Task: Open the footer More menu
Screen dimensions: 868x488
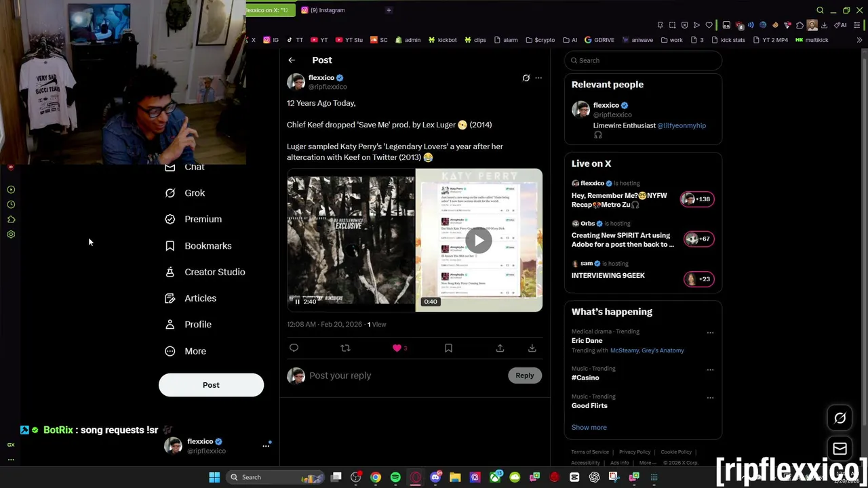Action: 647,463
